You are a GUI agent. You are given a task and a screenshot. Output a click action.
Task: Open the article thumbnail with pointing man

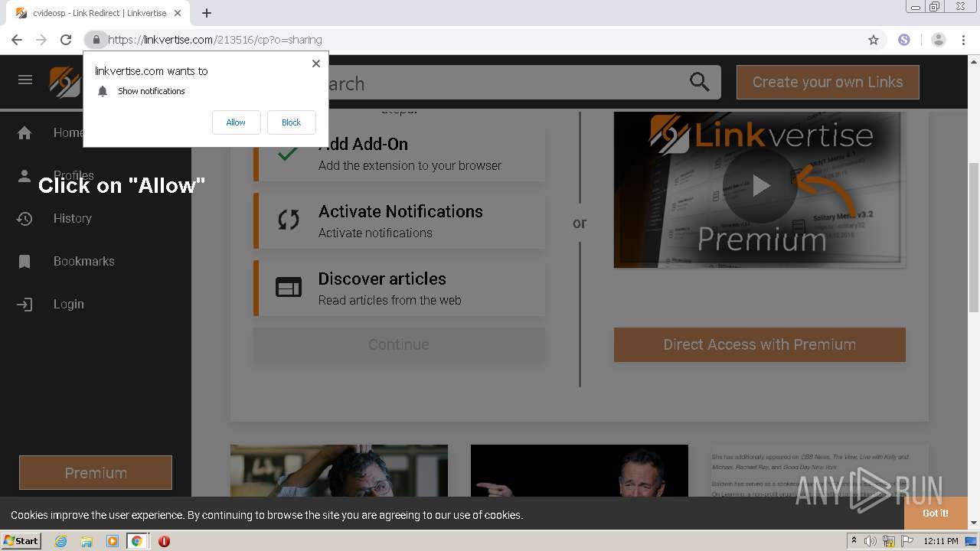pyautogui.click(x=580, y=471)
